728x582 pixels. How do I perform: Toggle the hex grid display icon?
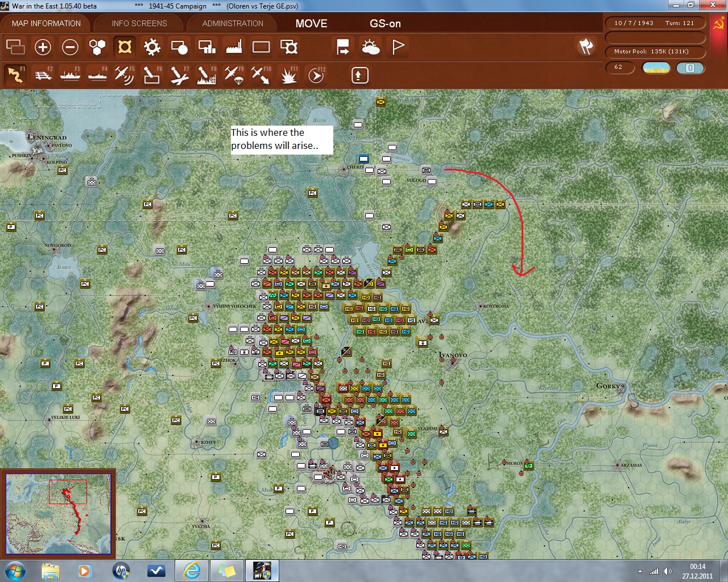pyautogui.click(x=97, y=47)
